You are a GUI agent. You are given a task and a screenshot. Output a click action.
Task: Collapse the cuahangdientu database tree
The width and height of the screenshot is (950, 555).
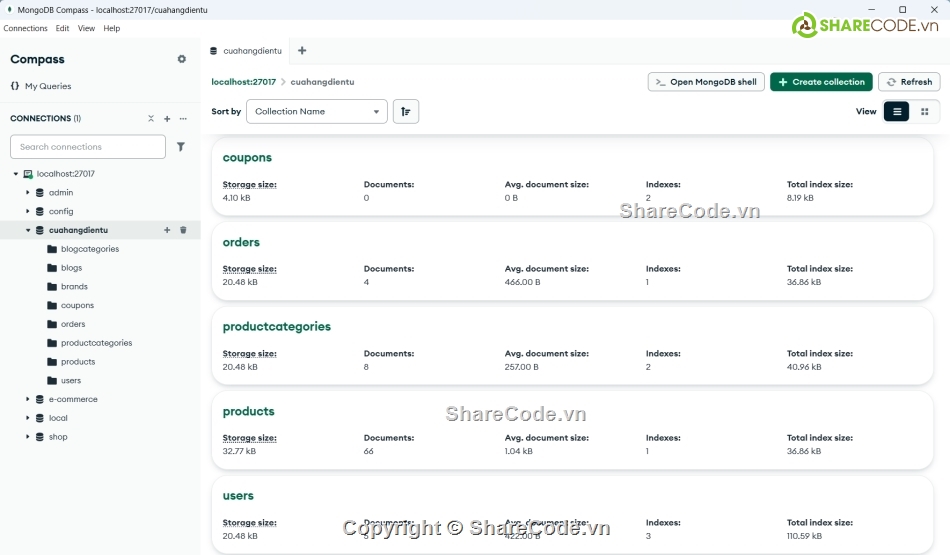[27, 230]
